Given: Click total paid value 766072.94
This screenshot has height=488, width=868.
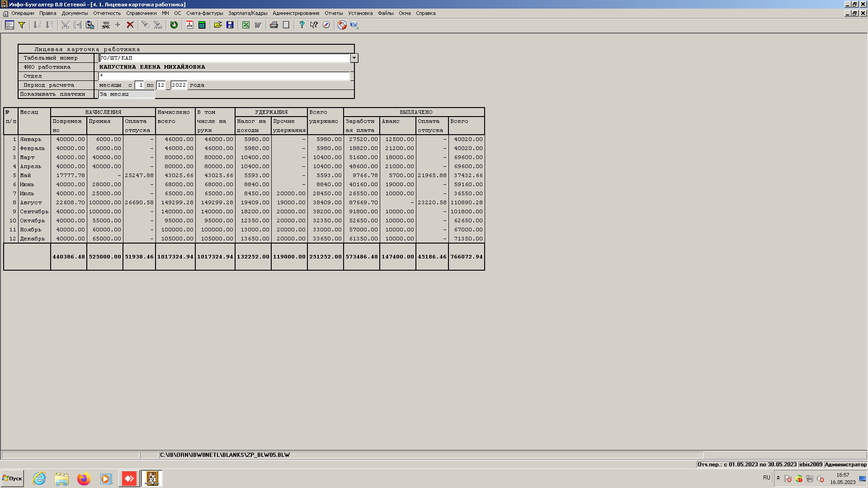Looking at the screenshot, I should [467, 257].
